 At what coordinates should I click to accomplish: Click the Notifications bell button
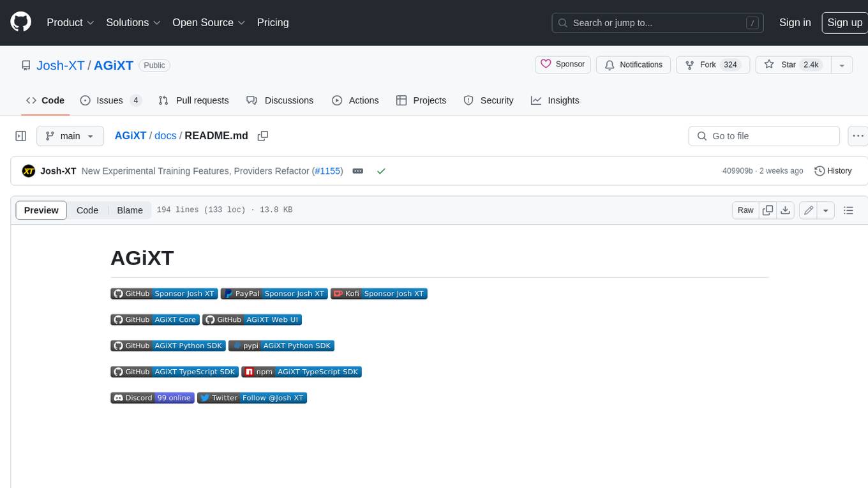click(633, 65)
